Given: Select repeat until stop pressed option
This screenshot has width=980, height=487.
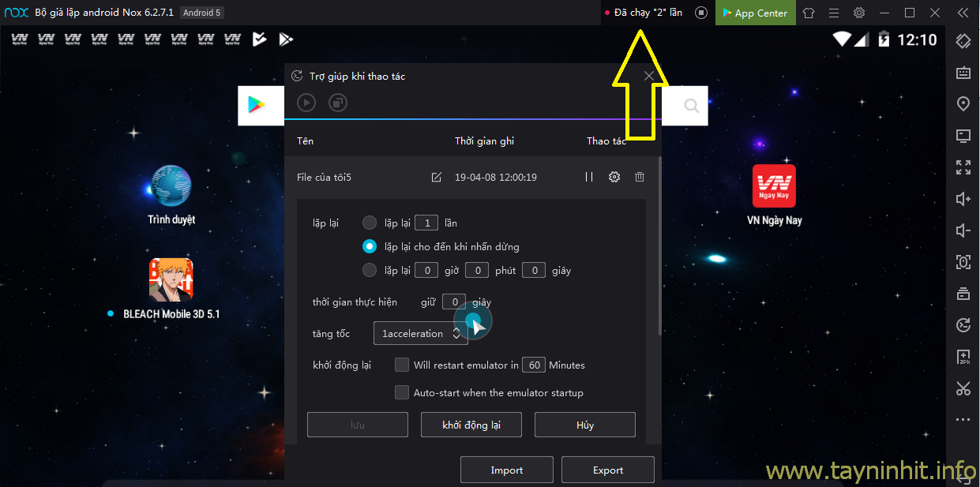Looking at the screenshot, I should pyautogui.click(x=369, y=247).
